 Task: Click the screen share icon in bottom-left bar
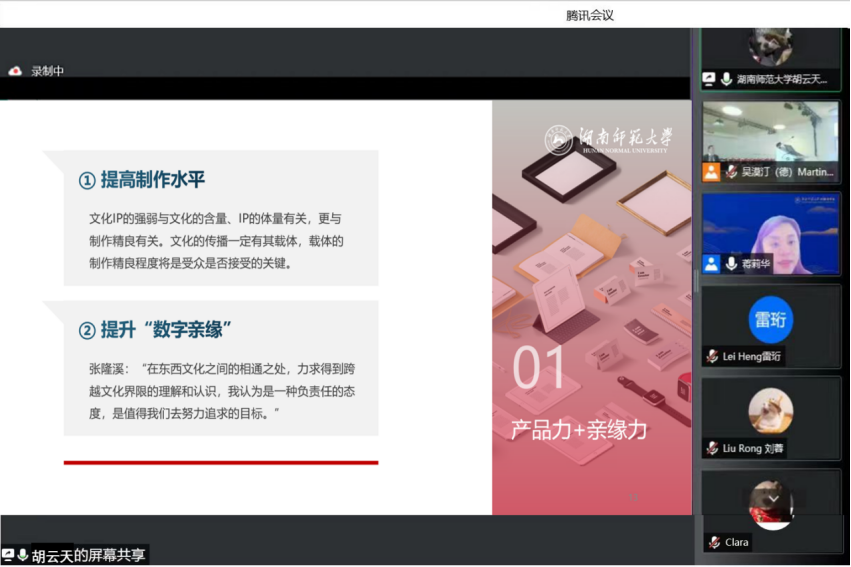[8, 555]
